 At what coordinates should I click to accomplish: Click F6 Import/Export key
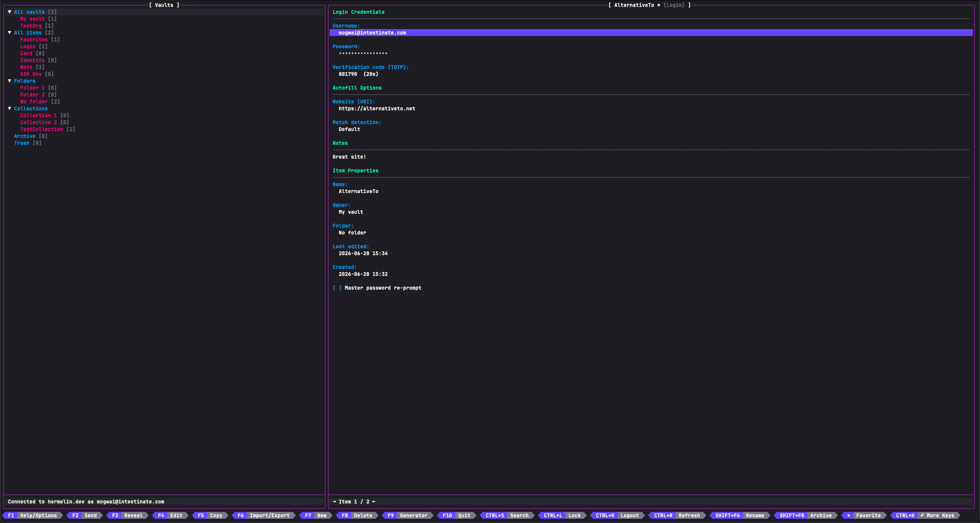(x=264, y=515)
